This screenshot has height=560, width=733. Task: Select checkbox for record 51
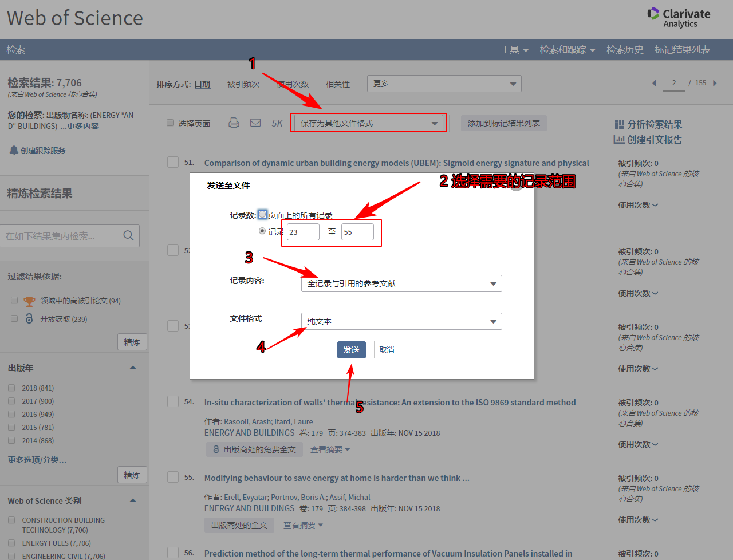(x=173, y=162)
